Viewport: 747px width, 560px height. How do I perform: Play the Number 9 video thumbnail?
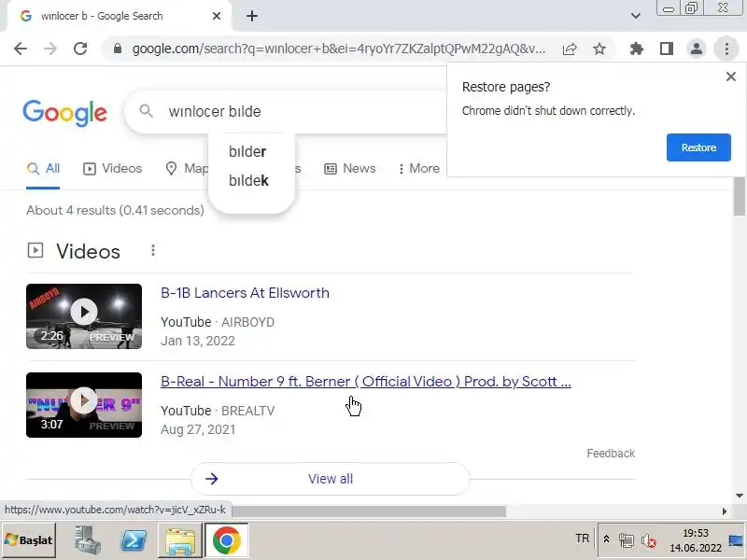(x=84, y=405)
